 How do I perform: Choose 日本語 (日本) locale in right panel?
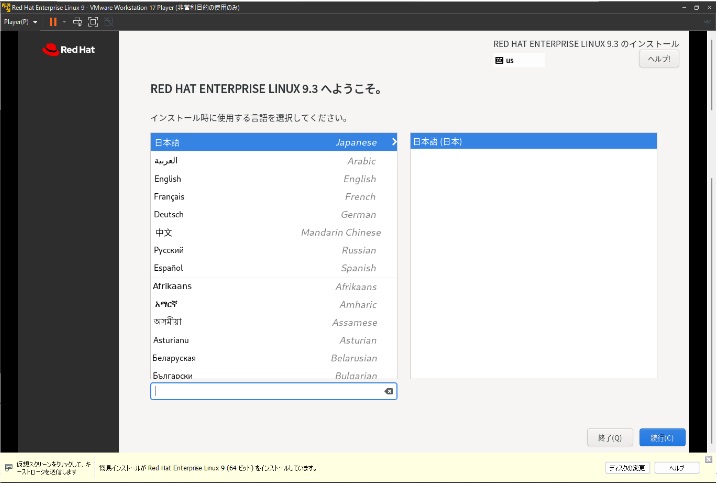pos(533,141)
